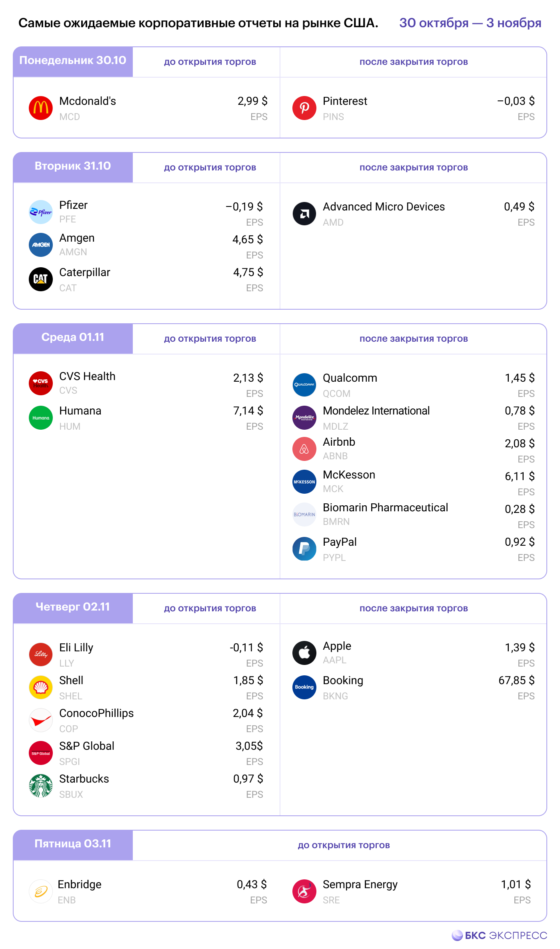This screenshot has height=949, width=560.
Task: Click the Booking logo icon
Action: coord(304,687)
